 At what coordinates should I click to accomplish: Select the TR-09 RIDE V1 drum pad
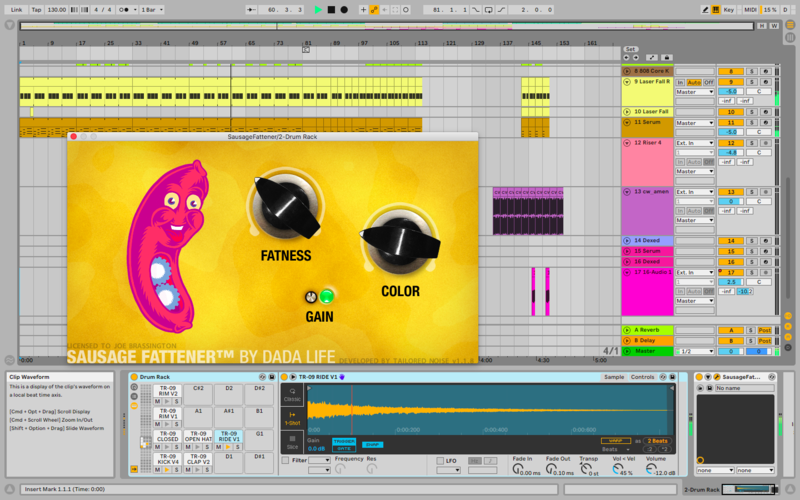[227, 437]
